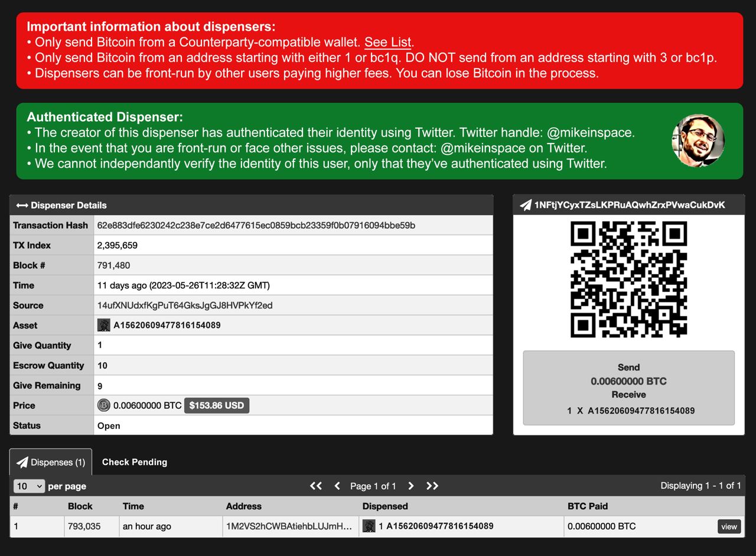Open the See List wallet link
The width and height of the screenshot is (756, 556).
pyautogui.click(x=388, y=42)
